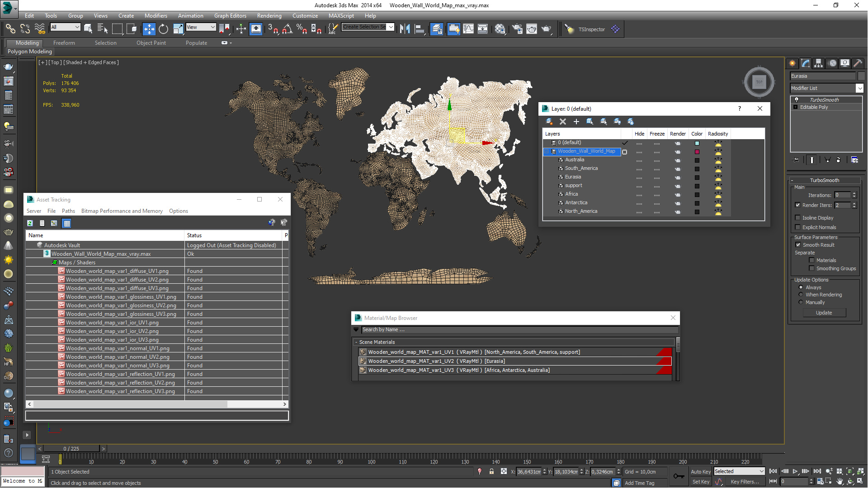Toggle the Render Iters checkbox

(x=798, y=205)
